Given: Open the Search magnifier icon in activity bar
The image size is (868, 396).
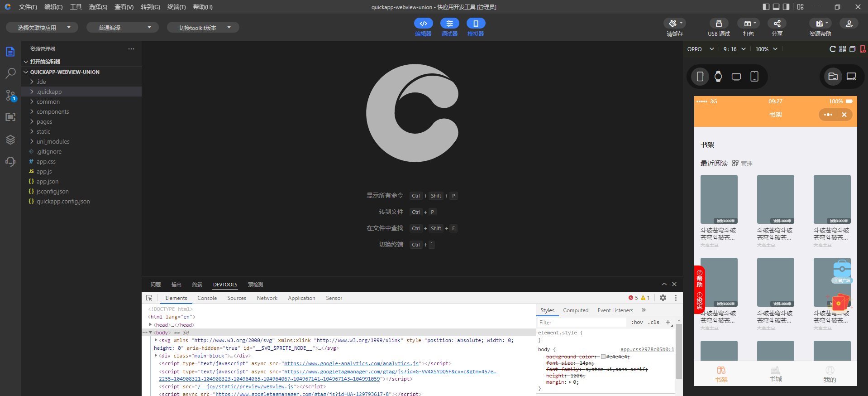Looking at the screenshot, I should pyautogui.click(x=10, y=73).
